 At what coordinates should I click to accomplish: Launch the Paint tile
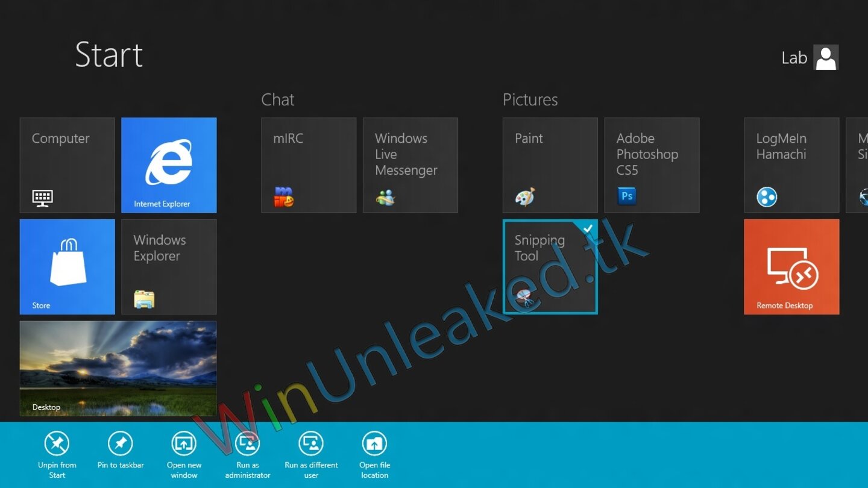pyautogui.click(x=550, y=165)
